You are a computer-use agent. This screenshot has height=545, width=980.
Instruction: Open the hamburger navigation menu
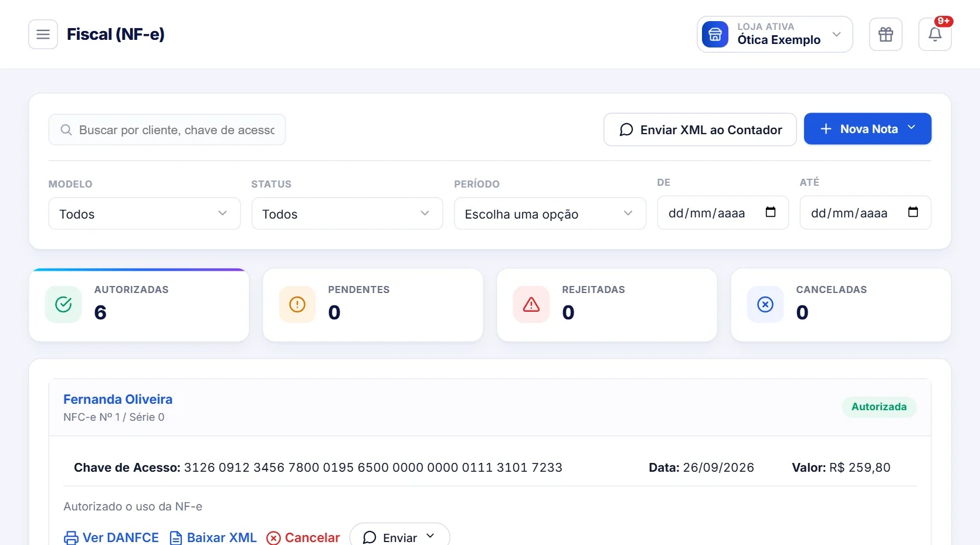[43, 35]
